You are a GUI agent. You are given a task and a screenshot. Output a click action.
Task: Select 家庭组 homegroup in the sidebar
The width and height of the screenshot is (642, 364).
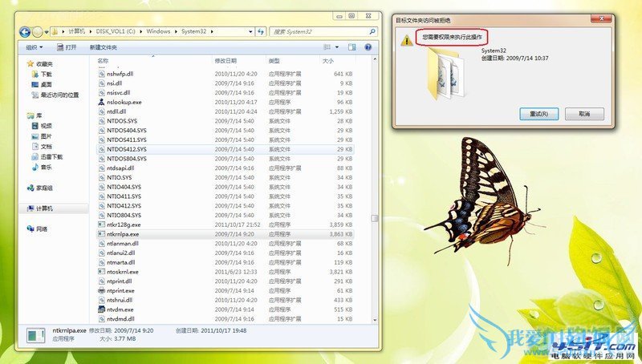pos(39,188)
